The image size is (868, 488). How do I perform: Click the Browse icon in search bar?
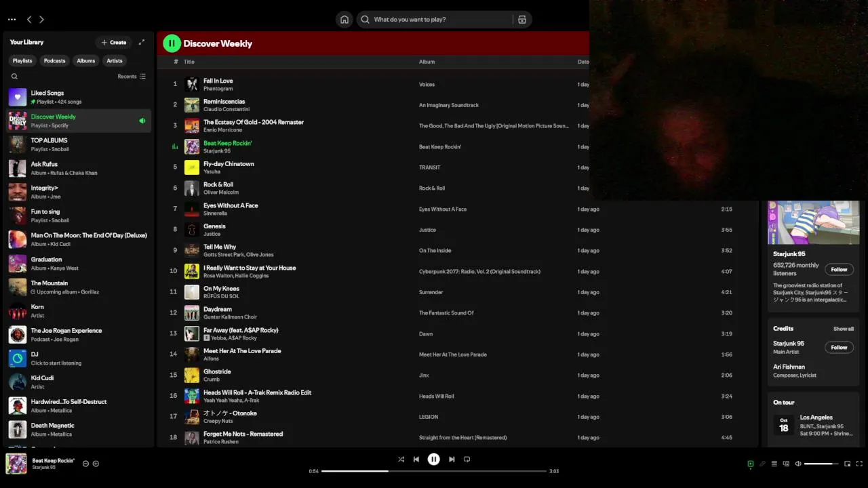tap(522, 20)
